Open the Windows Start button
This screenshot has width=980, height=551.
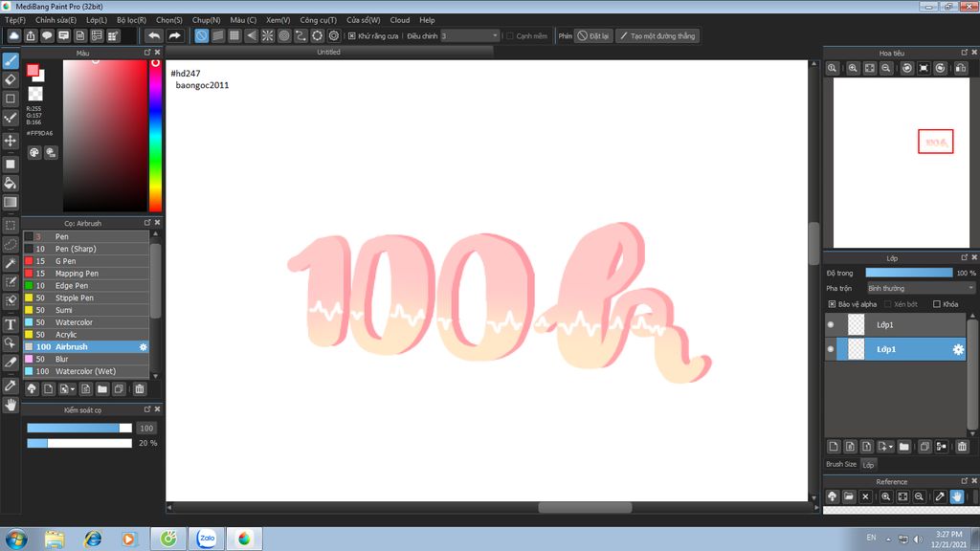(15, 539)
